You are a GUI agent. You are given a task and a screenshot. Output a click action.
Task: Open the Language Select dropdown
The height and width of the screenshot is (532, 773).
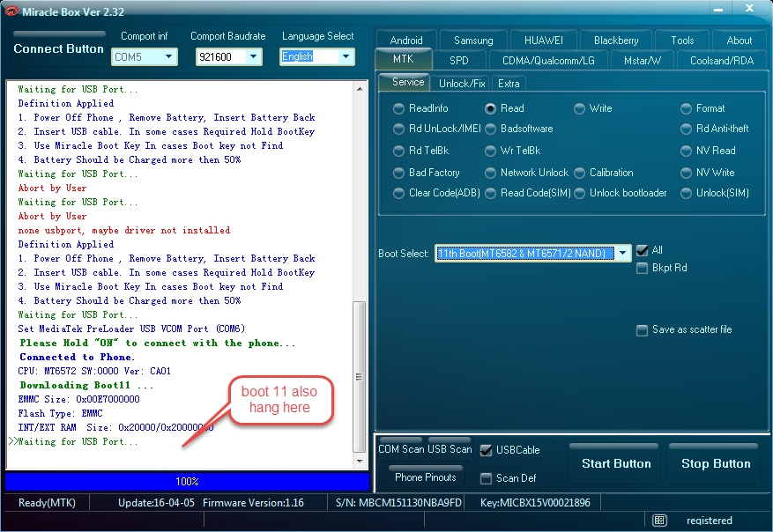coord(346,56)
